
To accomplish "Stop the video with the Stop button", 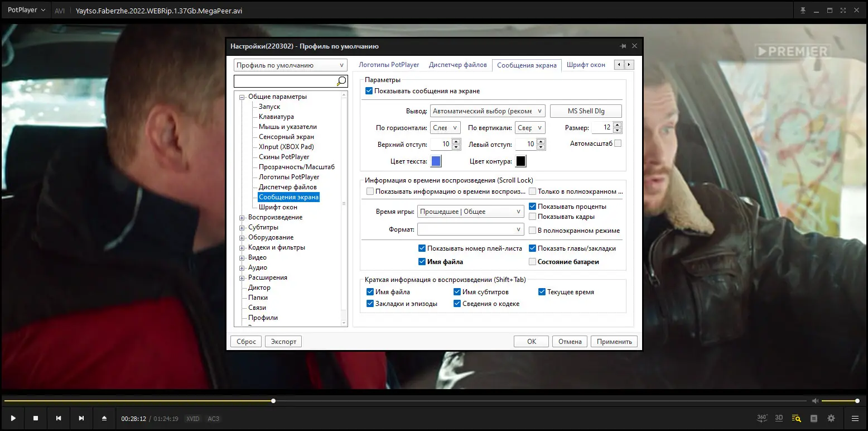I will pyautogui.click(x=36, y=418).
